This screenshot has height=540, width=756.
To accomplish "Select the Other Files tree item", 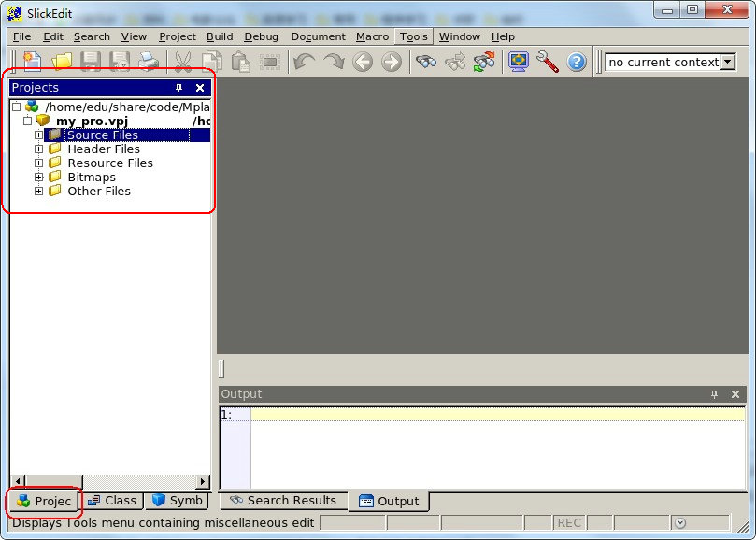I will (x=99, y=191).
